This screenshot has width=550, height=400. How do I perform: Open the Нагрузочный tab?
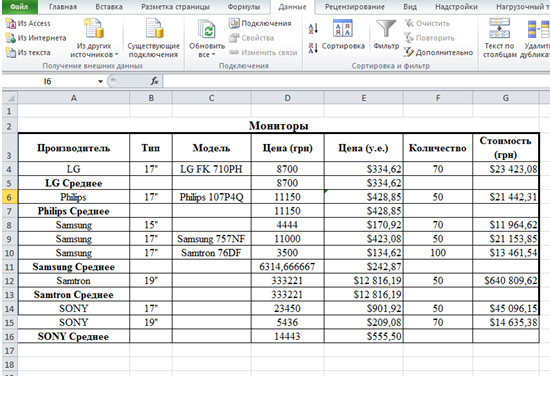[522, 7]
